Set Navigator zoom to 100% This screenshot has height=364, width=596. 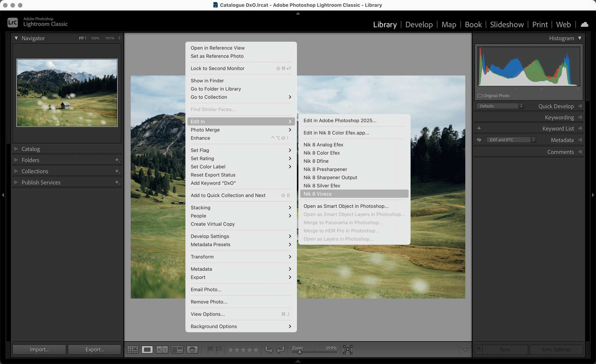click(x=95, y=38)
